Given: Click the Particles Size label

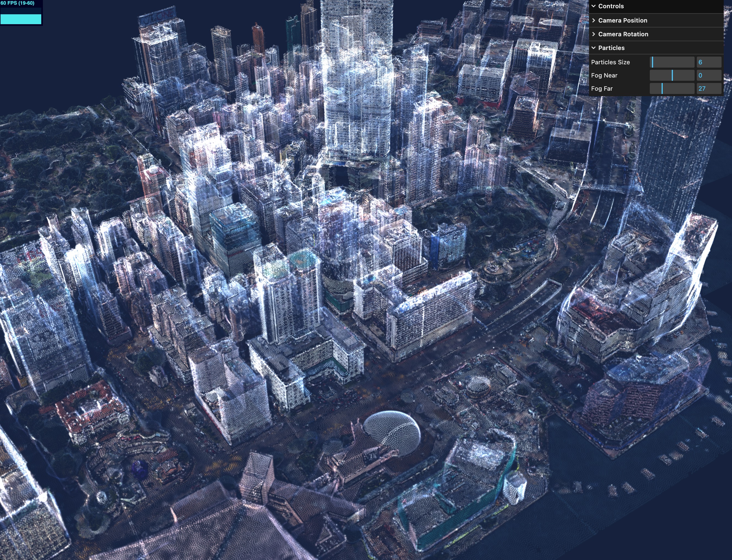Looking at the screenshot, I should tap(610, 62).
